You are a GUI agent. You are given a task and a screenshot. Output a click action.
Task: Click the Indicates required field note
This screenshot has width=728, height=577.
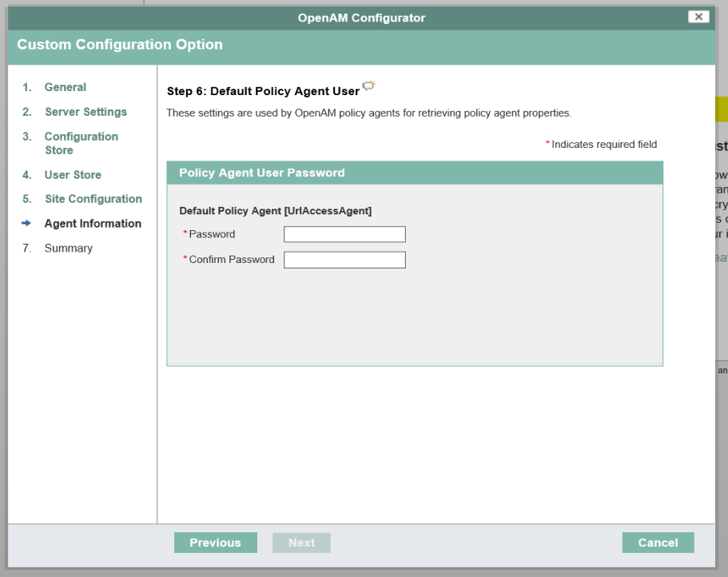pyautogui.click(x=604, y=145)
